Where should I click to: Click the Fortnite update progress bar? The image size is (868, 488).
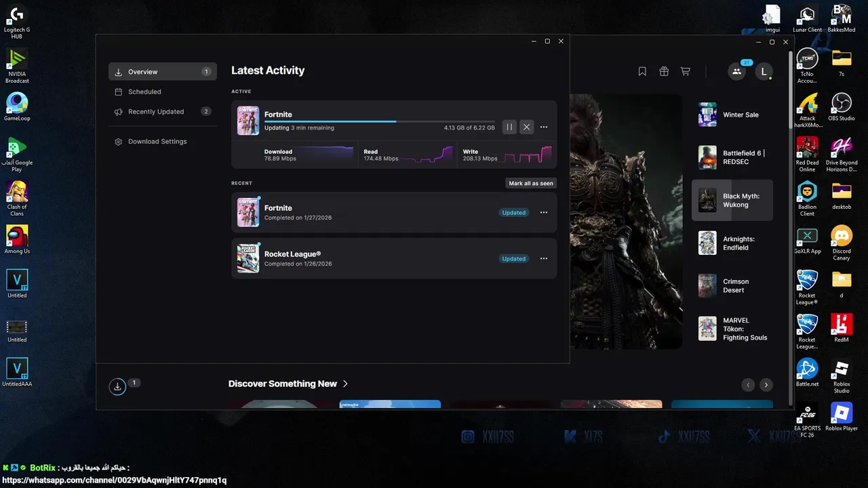point(380,121)
